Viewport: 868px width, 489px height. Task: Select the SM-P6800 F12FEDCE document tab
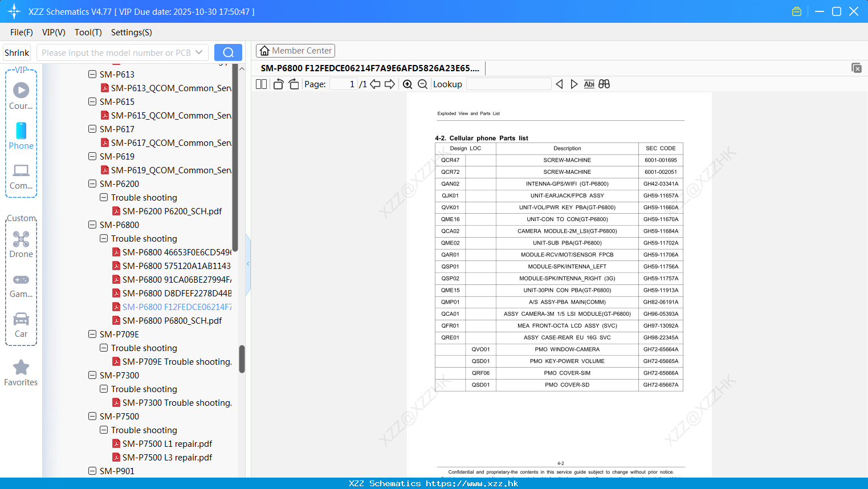(370, 68)
